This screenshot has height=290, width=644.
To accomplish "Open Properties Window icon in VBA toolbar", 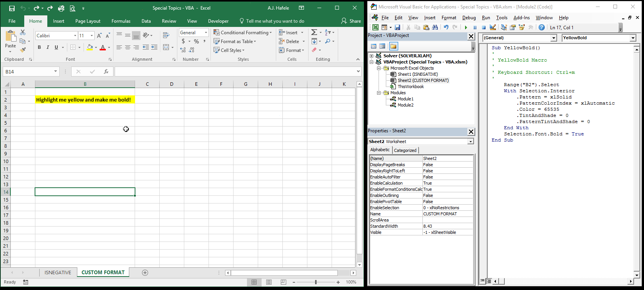I will [513, 28].
